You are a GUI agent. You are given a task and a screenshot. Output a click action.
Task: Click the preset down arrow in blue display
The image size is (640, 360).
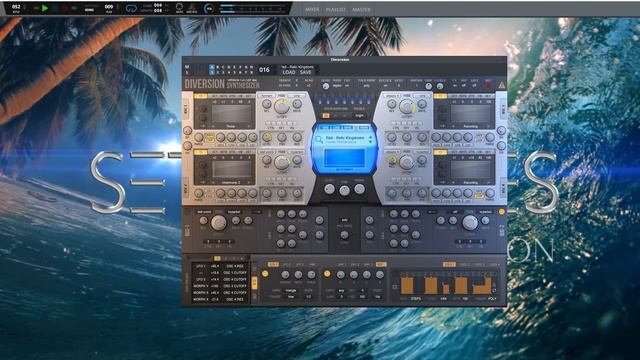click(x=370, y=142)
